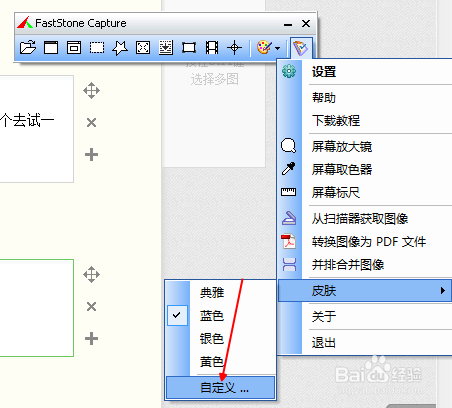Choose 退出 to quit FastStone
The image size is (452, 408).
(x=365, y=342)
